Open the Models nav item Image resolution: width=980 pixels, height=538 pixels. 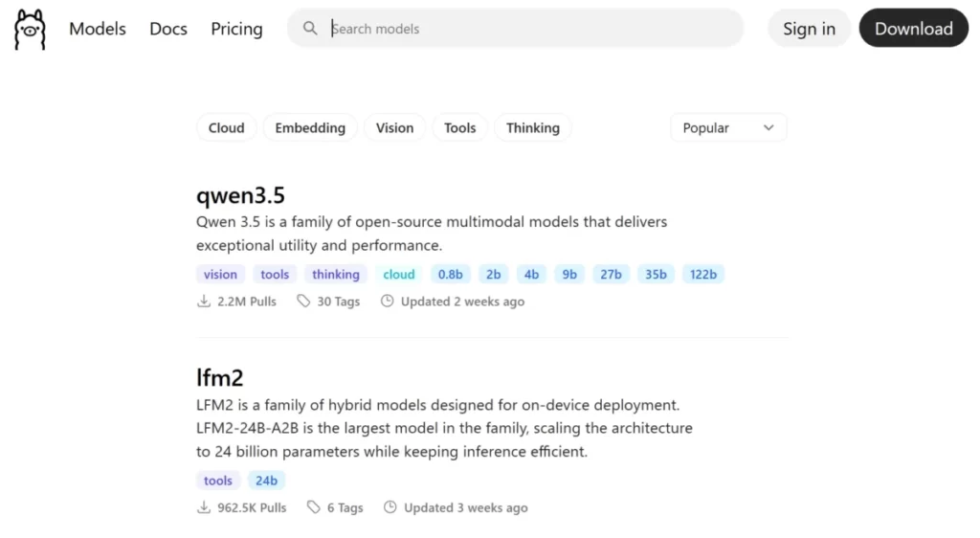click(x=98, y=29)
